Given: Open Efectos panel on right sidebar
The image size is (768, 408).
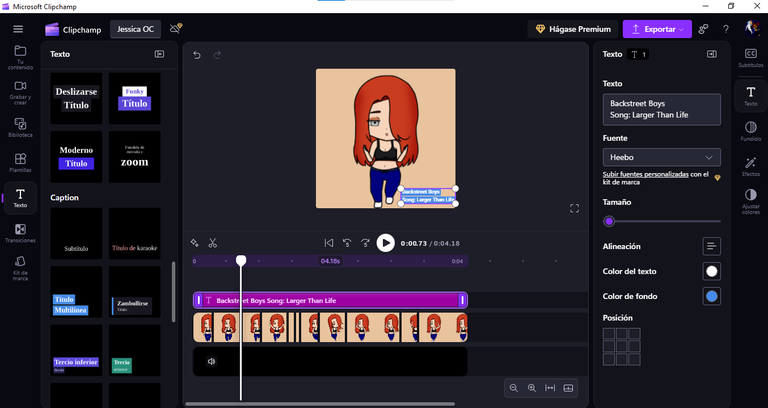Looking at the screenshot, I should pyautogui.click(x=750, y=167).
